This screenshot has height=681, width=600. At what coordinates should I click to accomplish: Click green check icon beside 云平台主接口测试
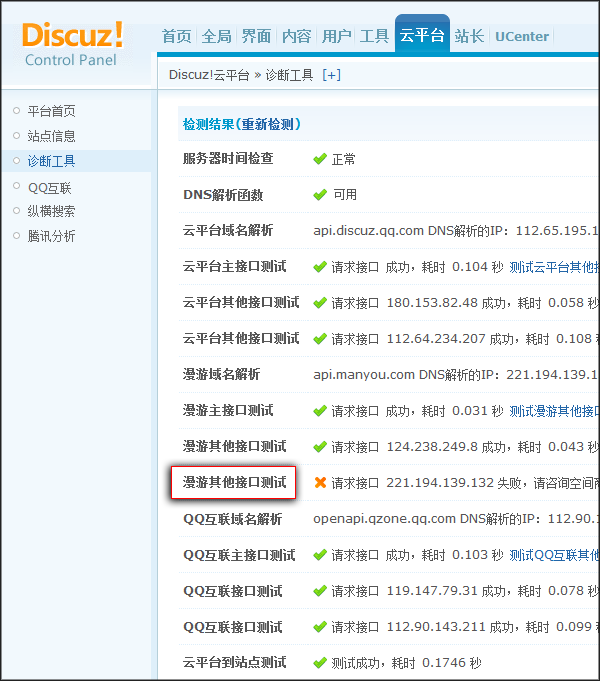pos(320,267)
